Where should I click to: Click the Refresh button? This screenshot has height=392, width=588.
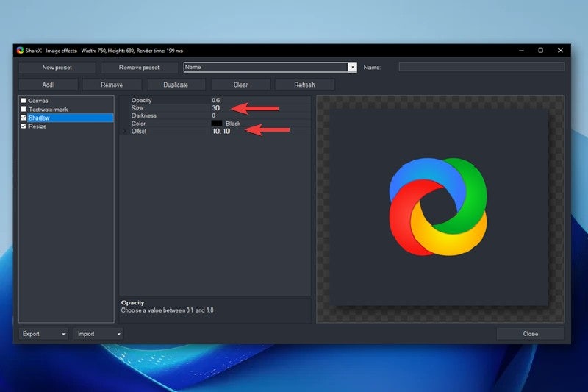point(304,85)
